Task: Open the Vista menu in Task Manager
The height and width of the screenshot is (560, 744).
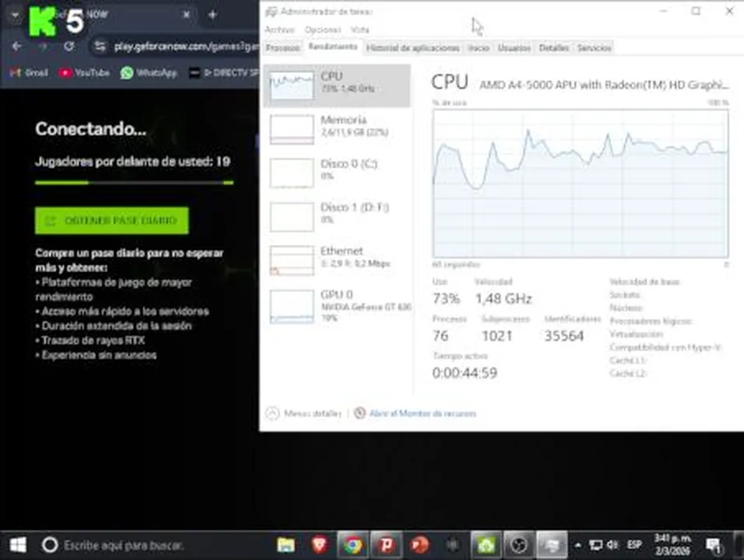Action: click(x=360, y=30)
